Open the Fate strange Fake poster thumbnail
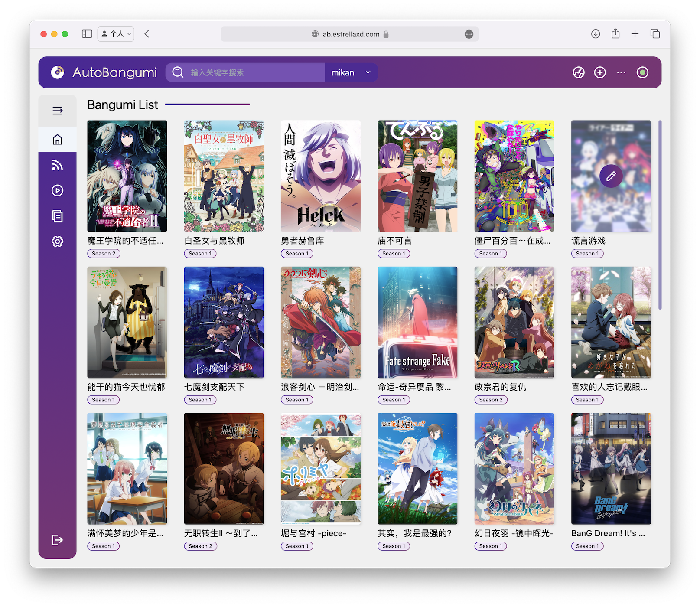 click(x=417, y=323)
